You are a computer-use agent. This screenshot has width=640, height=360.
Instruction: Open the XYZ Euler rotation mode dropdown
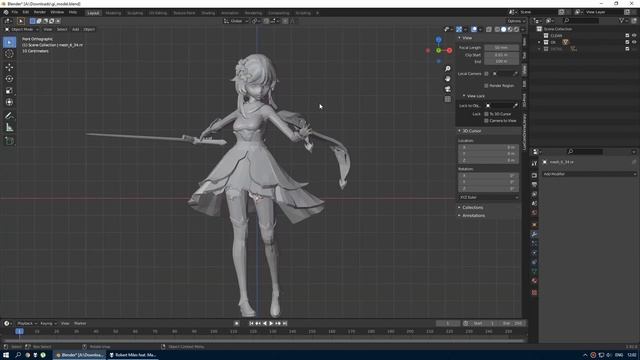pos(489,198)
